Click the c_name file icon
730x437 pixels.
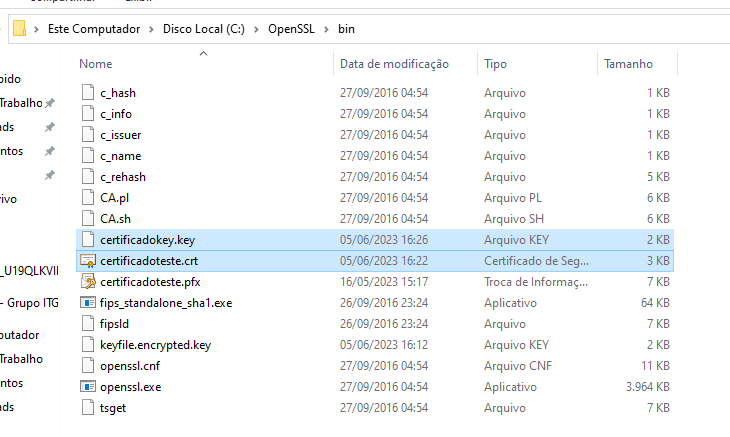tap(88, 155)
